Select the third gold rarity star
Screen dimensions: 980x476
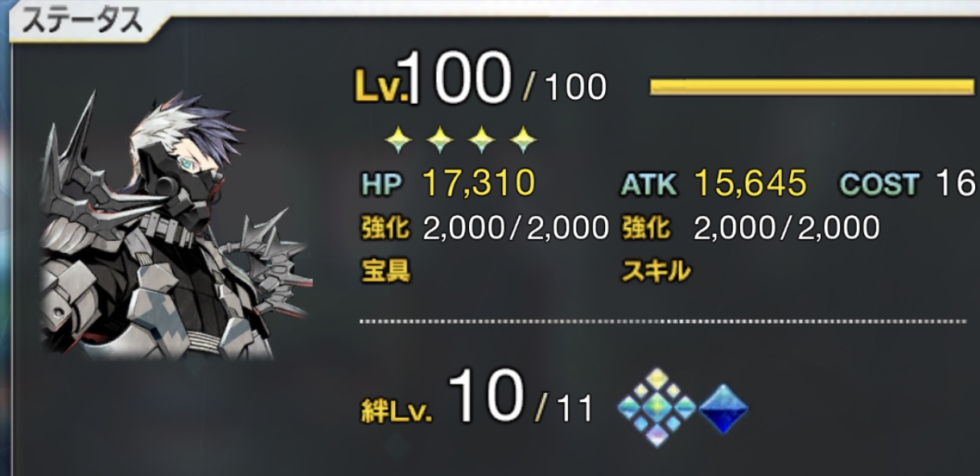coord(481,142)
